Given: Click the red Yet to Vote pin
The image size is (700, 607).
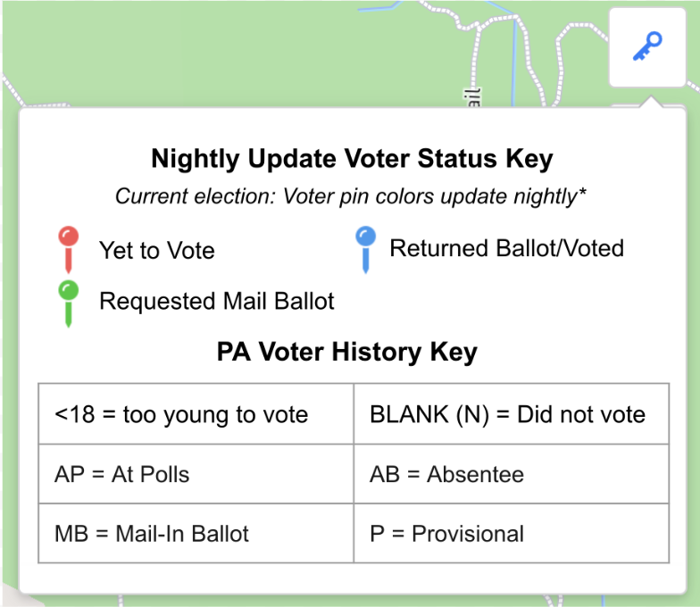Looking at the screenshot, I should (68, 250).
